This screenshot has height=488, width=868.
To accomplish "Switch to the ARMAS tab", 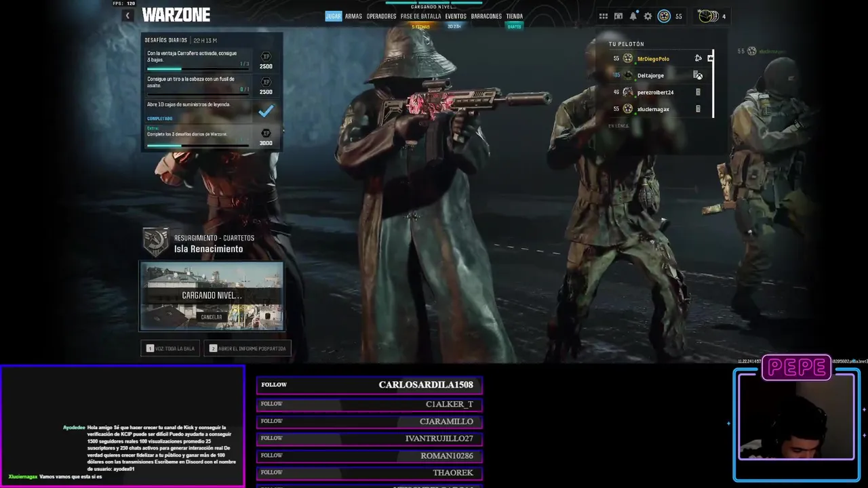I will 353,16.
